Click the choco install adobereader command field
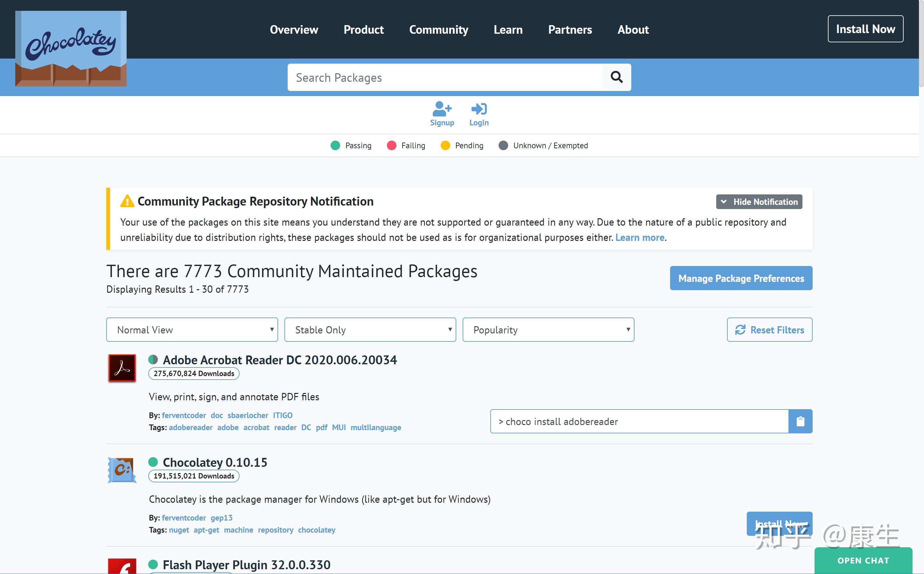924x574 pixels. click(x=639, y=421)
